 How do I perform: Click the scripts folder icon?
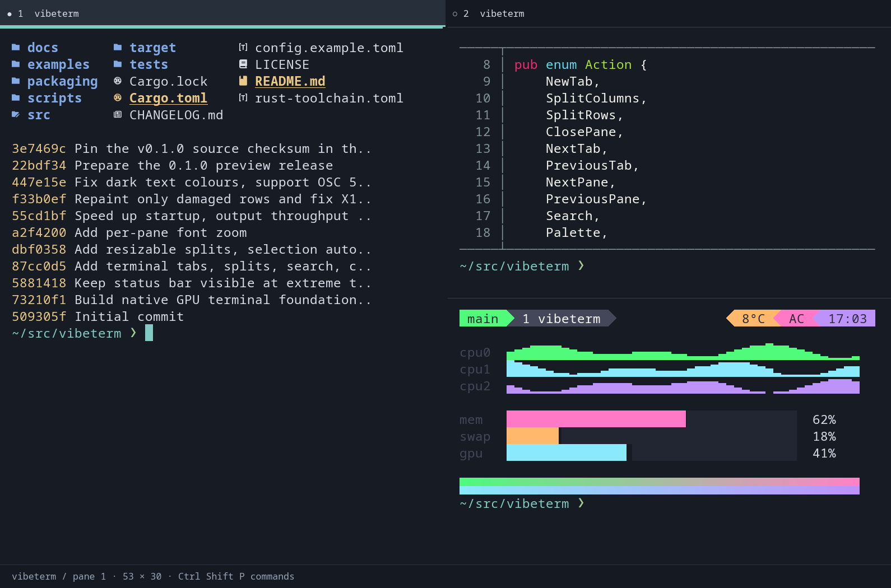tap(16, 98)
